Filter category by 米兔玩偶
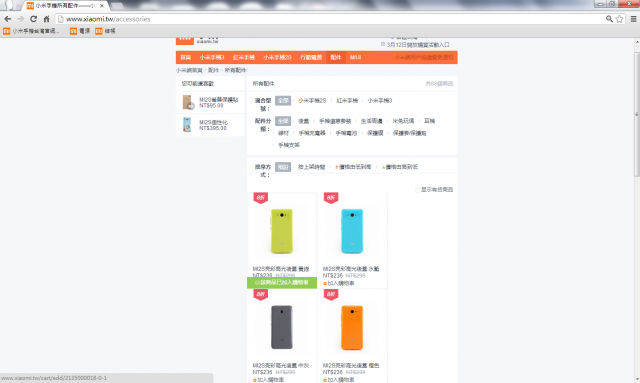This screenshot has height=383, width=640. pos(403,121)
